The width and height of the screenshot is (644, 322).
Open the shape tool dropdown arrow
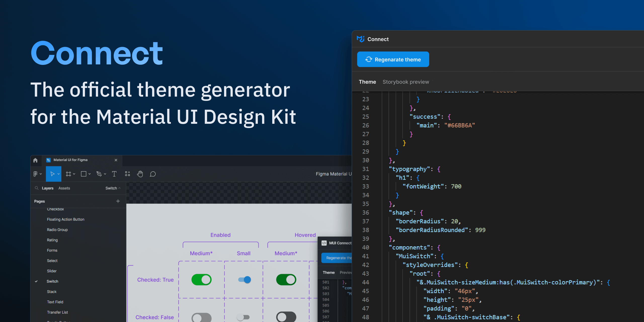90,174
